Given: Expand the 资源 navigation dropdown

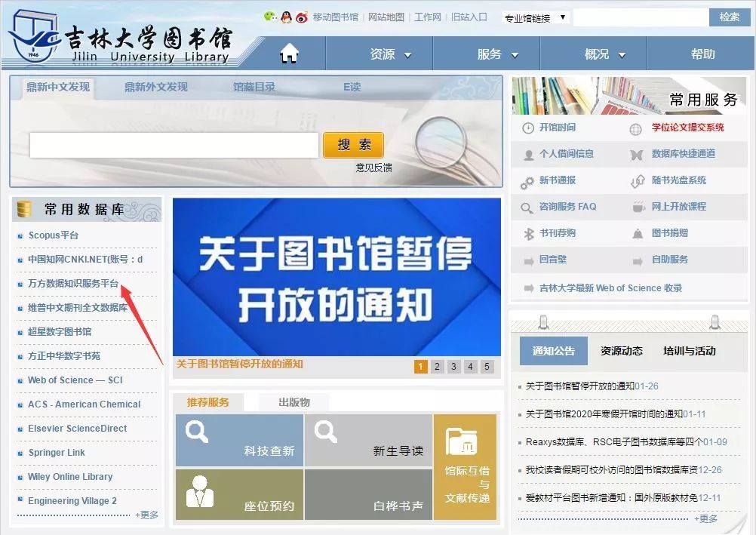Looking at the screenshot, I should (391, 54).
